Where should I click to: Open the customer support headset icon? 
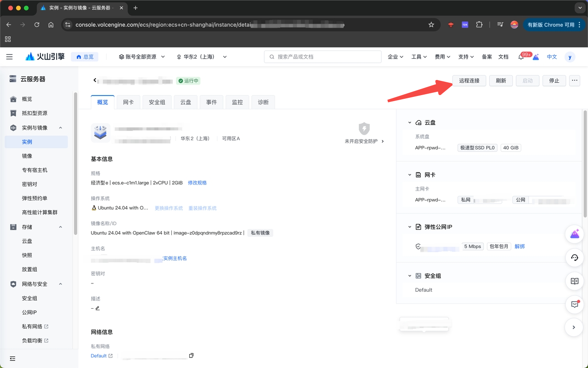pyautogui.click(x=574, y=258)
